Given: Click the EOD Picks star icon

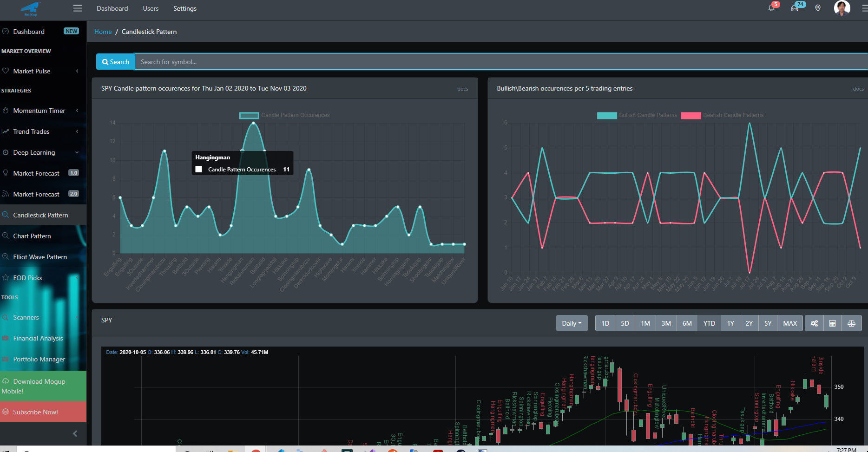Looking at the screenshot, I should [6, 278].
